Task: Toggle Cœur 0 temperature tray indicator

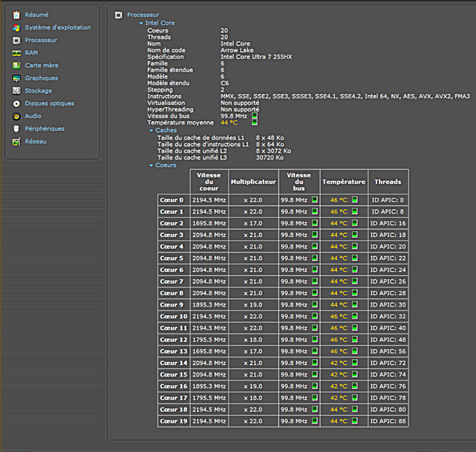Action: pos(355,200)
